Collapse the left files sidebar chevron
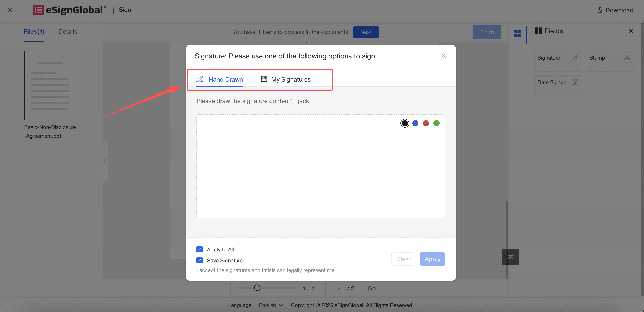 point(105,161)
